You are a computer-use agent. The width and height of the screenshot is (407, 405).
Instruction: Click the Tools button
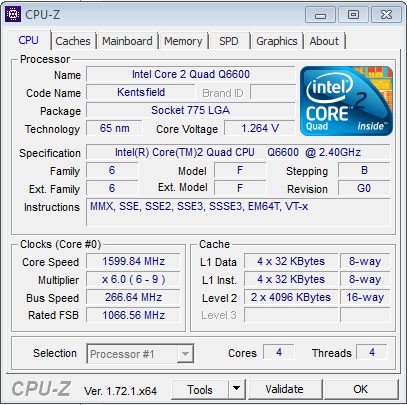(200, 389)
